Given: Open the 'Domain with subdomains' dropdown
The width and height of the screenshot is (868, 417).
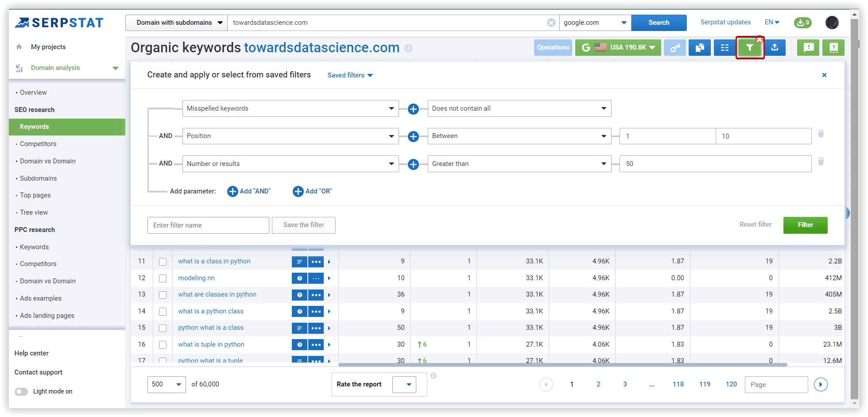Looking at the screenshot, I should 176,22.
